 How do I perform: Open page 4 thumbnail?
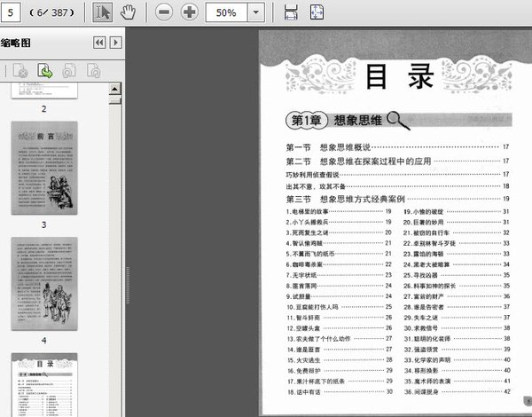click(44, 284)
